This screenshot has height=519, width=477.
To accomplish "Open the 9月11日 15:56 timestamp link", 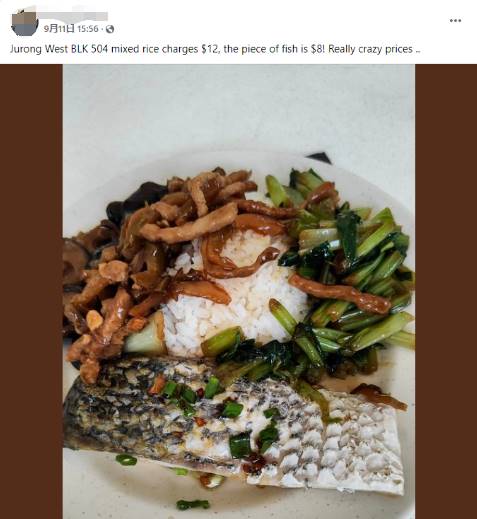I will click(x=71, y=29).
